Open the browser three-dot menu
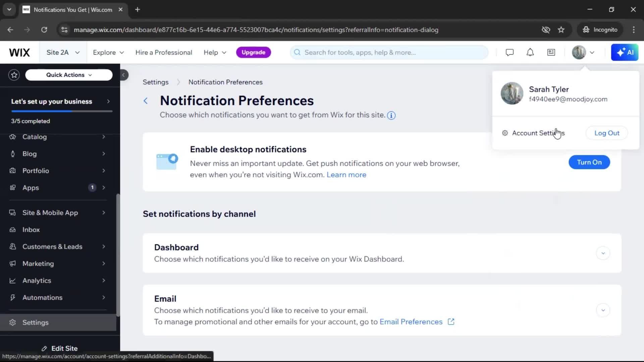 634,30
